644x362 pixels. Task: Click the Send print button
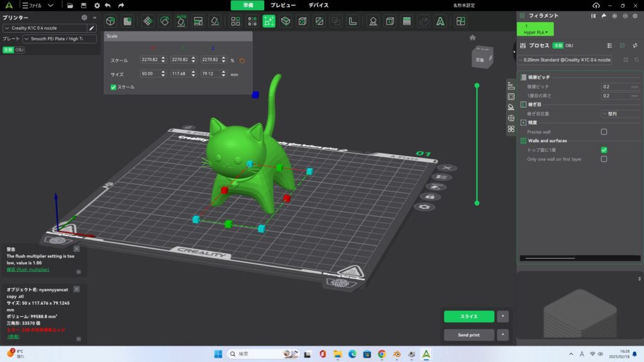pos(469,335)
